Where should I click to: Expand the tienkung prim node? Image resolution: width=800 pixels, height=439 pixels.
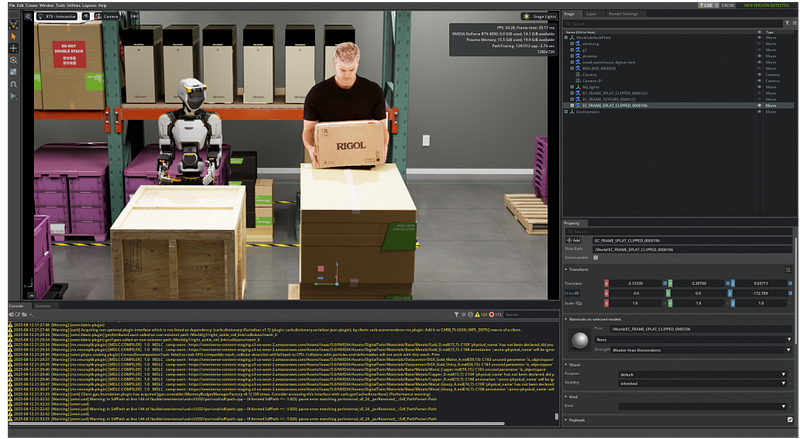[x=572, y=43]
